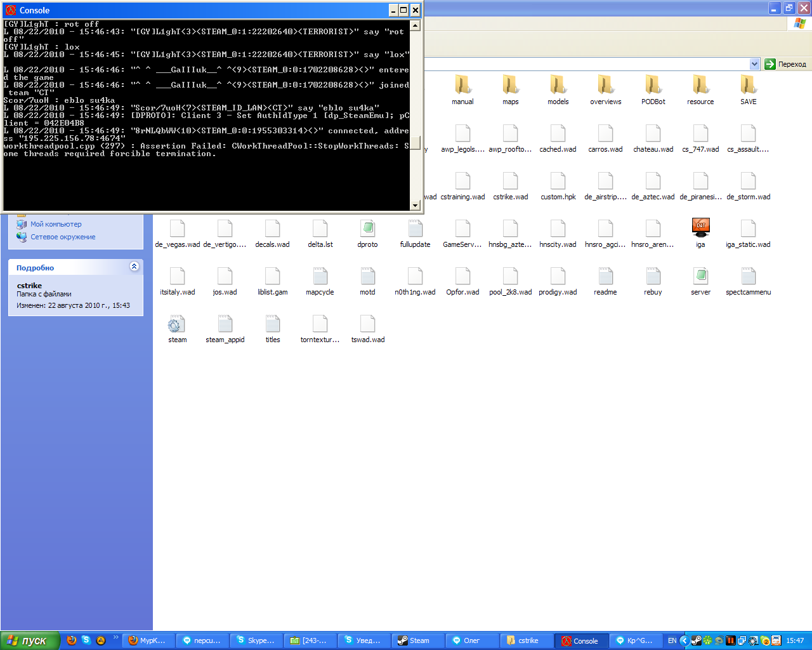Select the cached.wad file icon
Image resolution: width=812 pixels, height=650 pixels.
pyautogui.click(x=558, y=133)
